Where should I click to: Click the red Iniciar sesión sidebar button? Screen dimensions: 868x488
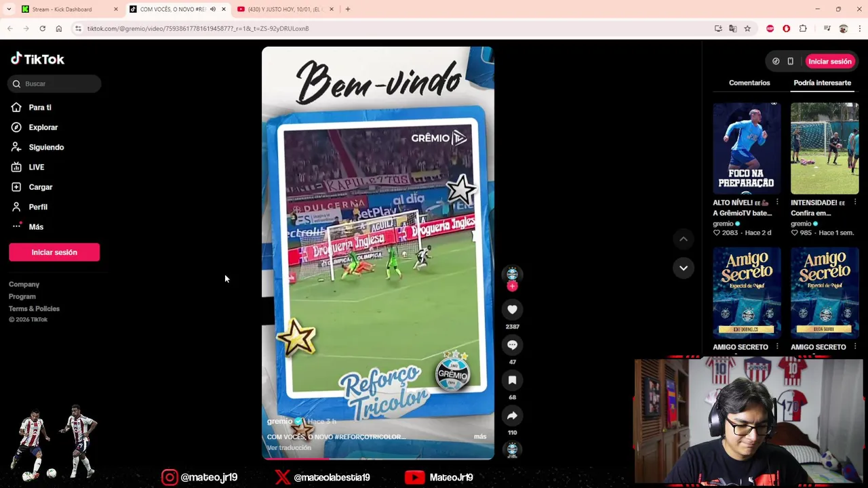coord(54,252)
